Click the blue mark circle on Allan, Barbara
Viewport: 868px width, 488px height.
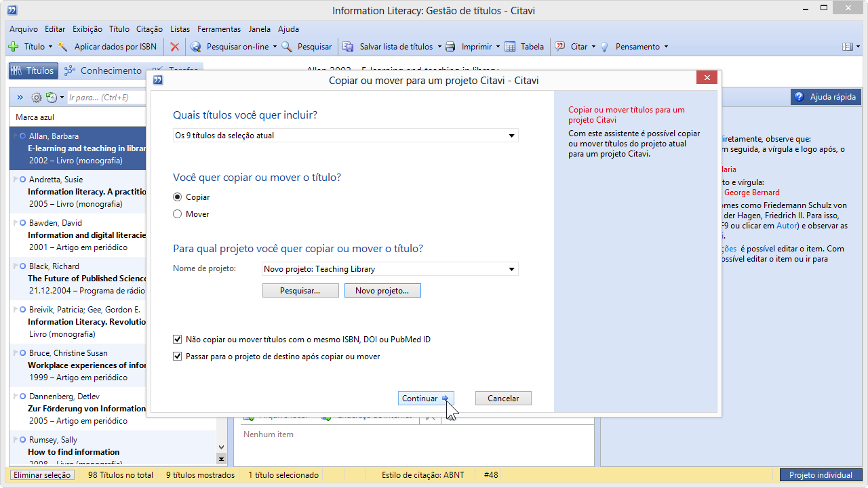coord(23,136)
